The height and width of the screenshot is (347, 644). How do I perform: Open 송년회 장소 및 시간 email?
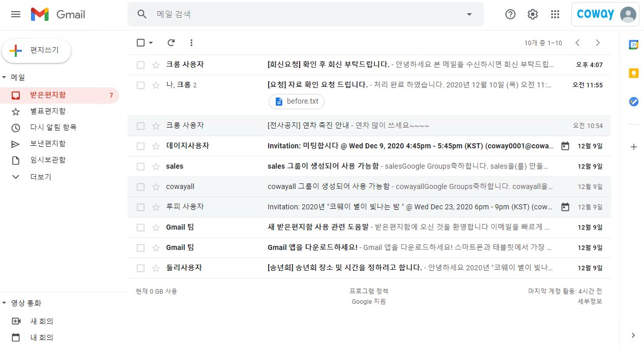[369, 268]
